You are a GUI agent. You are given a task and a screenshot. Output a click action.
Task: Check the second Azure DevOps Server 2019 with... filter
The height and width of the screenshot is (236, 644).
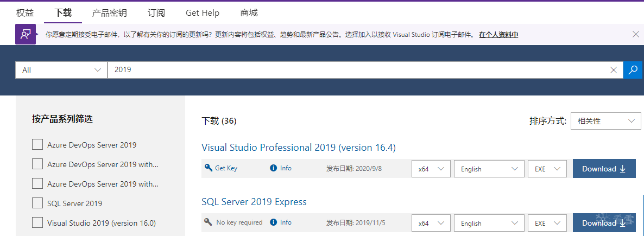click(x=37, y=164)
